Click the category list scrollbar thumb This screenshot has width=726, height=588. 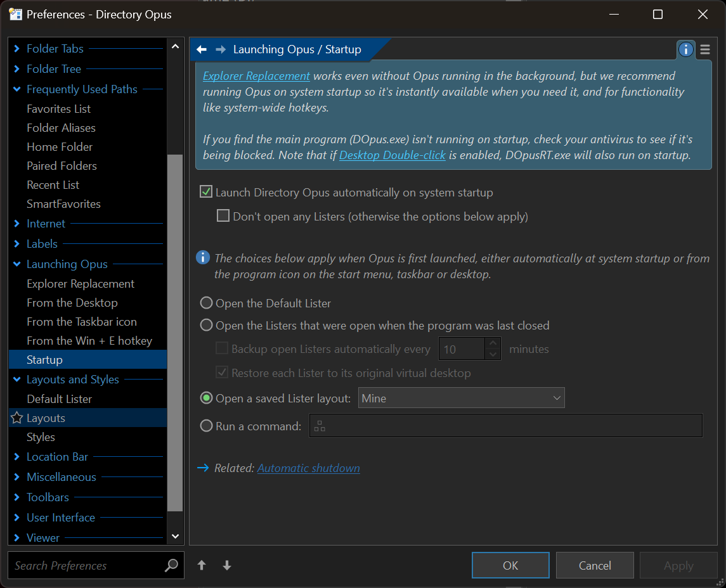tap(175, 333)
